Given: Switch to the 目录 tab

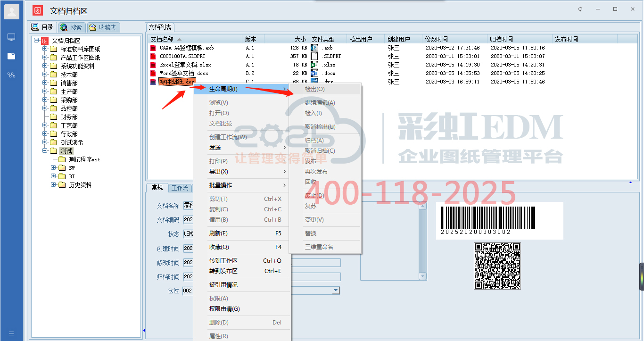Looking at the screenshot, I should point(43,27).
